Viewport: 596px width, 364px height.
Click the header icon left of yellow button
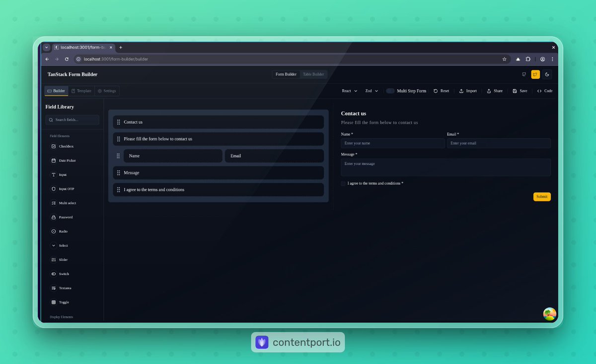click(524, 74)
